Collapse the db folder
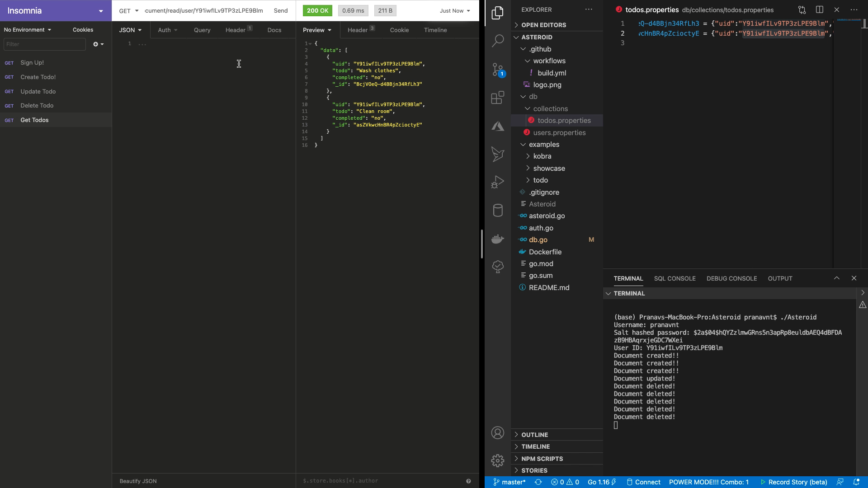Image resolution: width=868 pixels, height=488 pixels. tap(533, 97)
